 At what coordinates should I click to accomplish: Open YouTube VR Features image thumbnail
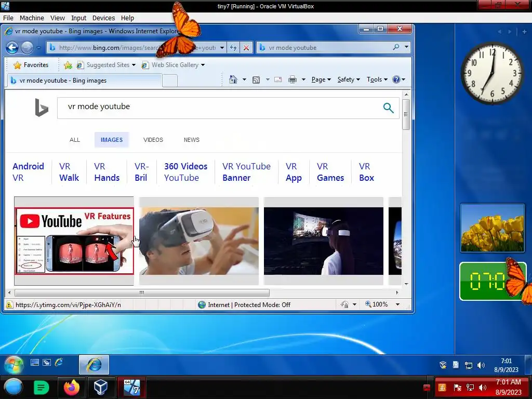click(74, 241)
